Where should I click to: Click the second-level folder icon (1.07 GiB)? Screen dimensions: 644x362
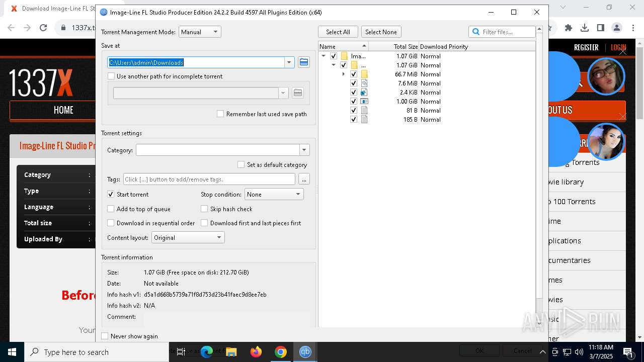[x=354, y=65]
